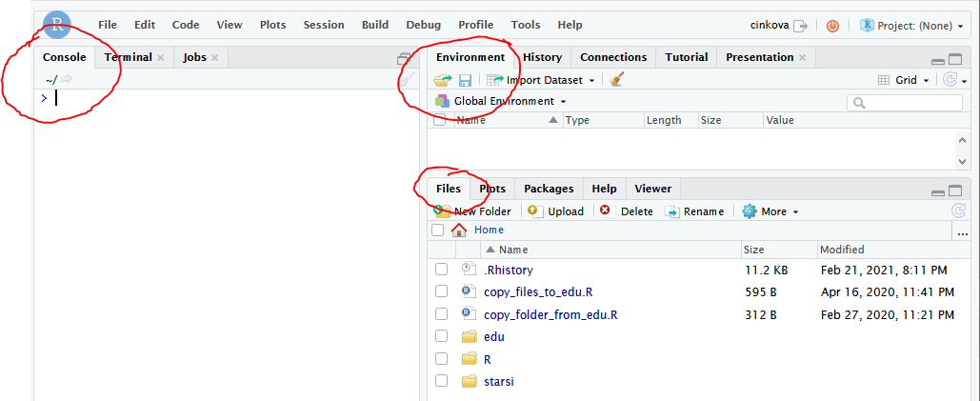Tick the checkbox for .Rhistory file

point(441,270)
